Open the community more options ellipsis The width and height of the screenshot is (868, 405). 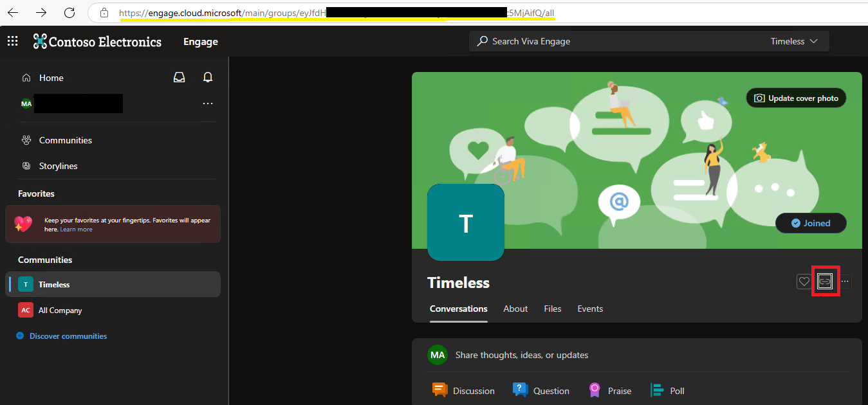coord(845,281)
